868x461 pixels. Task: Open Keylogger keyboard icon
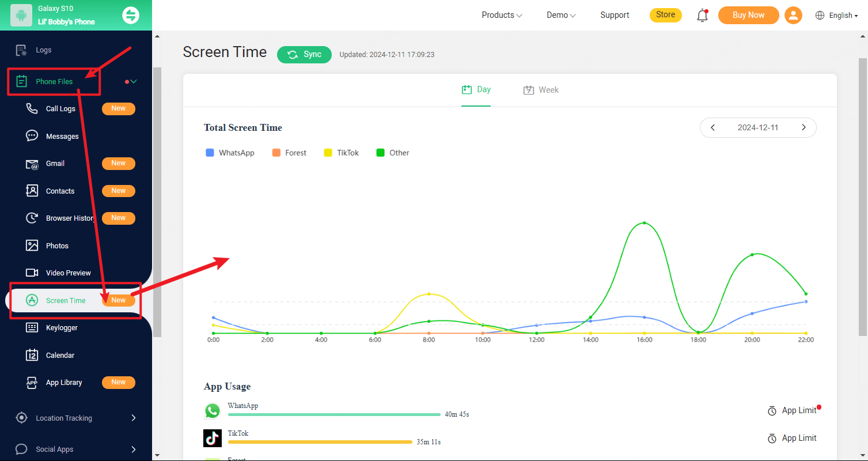point(32,327)
